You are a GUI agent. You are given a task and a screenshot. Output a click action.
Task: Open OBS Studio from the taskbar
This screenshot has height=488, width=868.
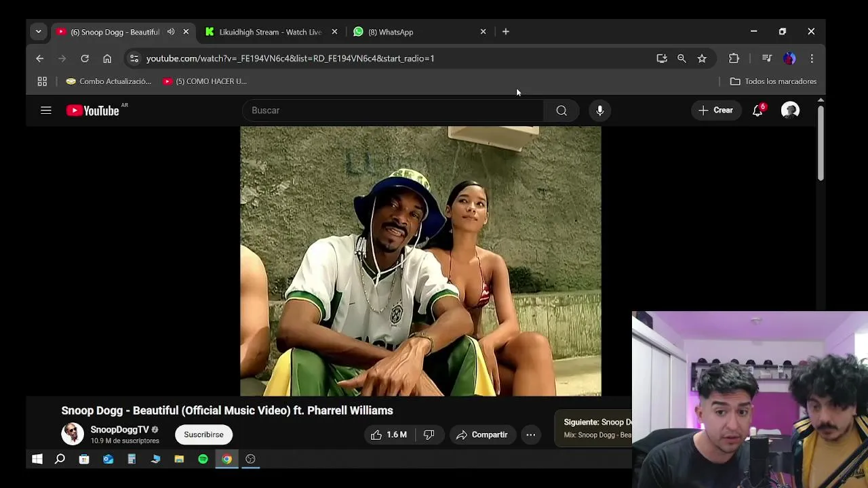pyautogui.click(x=250, y=459)
